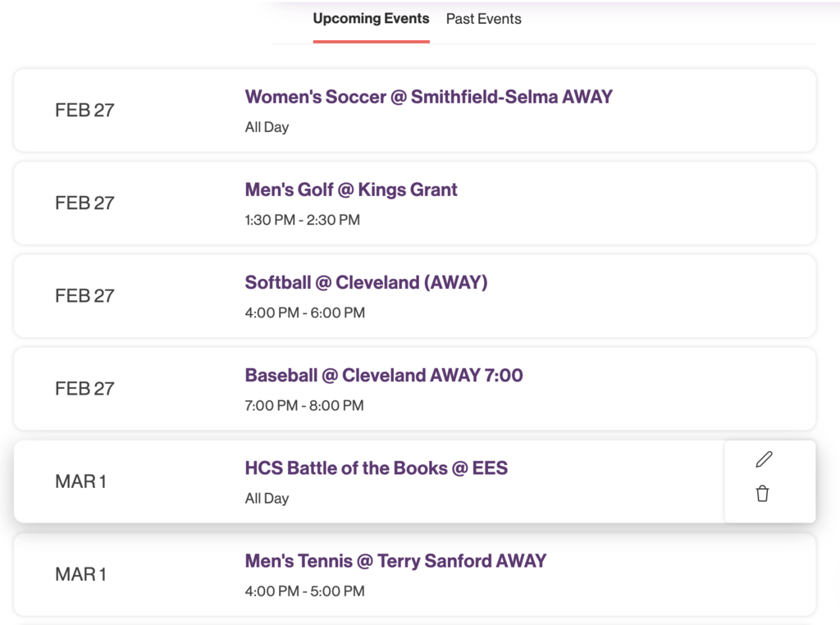Screen dimensions: 840x625
Task: Click the trash delete icon for HCS Battle of the Books
Action: click(x=763, y=494)
